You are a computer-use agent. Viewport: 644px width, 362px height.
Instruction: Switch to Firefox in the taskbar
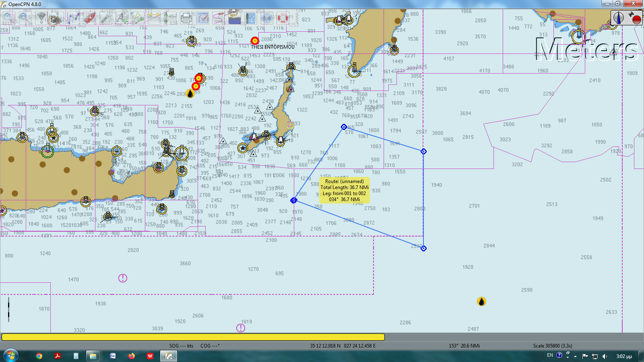click(132, 356)
